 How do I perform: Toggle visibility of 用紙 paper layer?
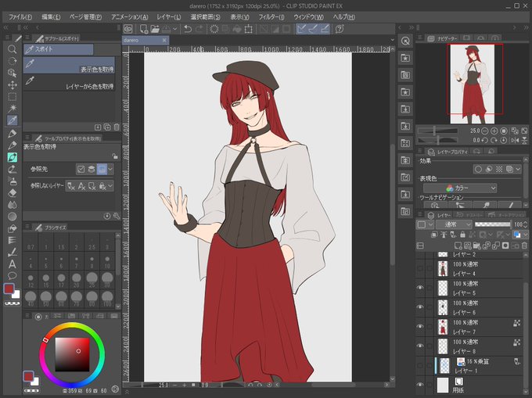420,385
